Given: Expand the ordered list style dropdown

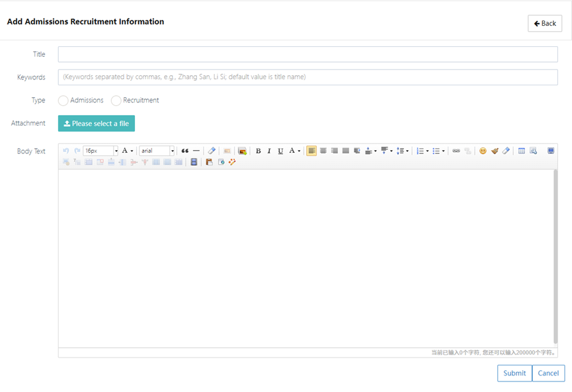Looking at the screenshot, I should [428, 151].
